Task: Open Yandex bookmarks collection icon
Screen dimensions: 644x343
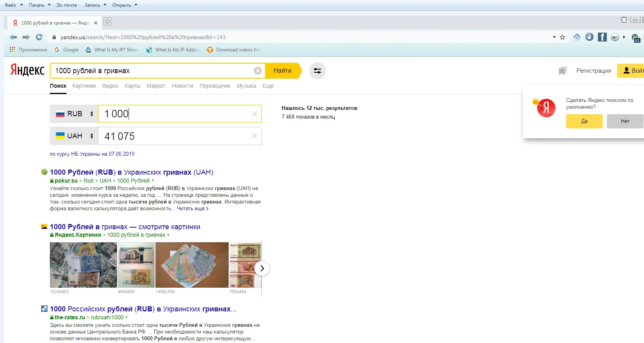Action: point(562,71)
